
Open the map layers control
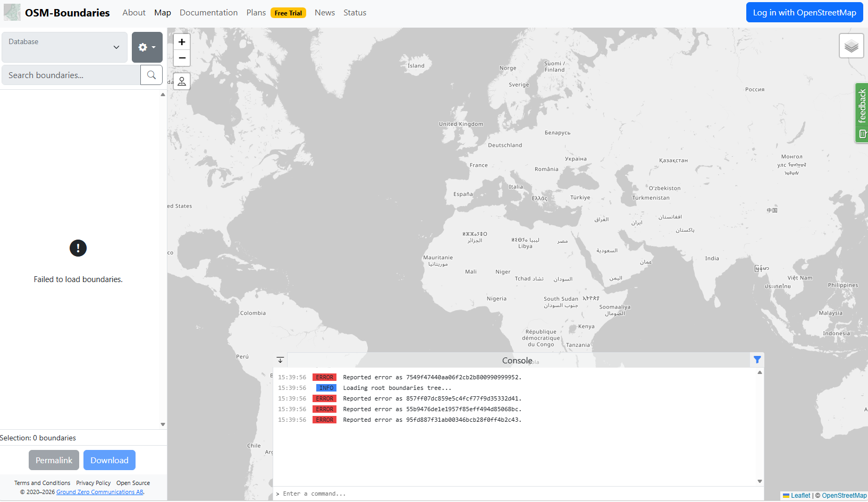tap(852, 46)
